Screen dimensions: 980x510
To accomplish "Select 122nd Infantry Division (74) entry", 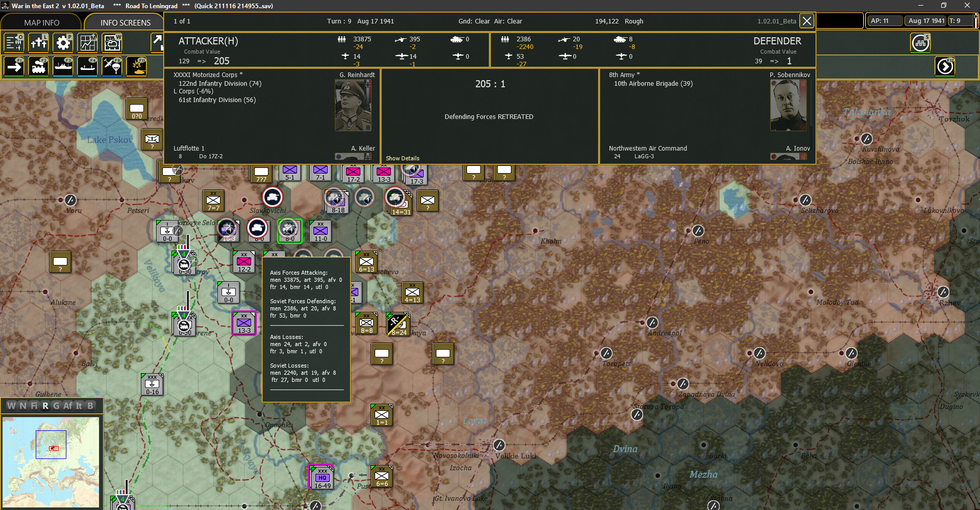I will 220,84.
